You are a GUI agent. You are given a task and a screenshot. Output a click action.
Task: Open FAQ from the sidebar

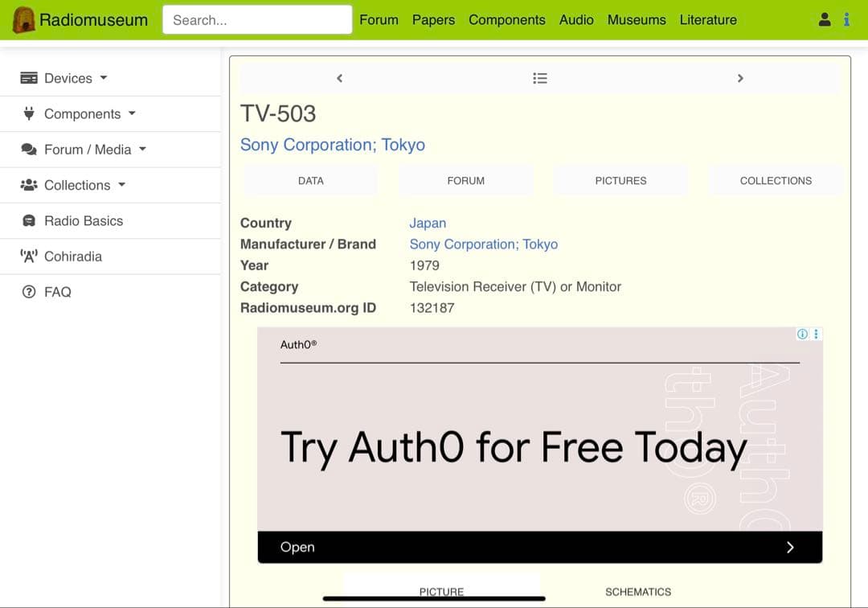(57, 292)
